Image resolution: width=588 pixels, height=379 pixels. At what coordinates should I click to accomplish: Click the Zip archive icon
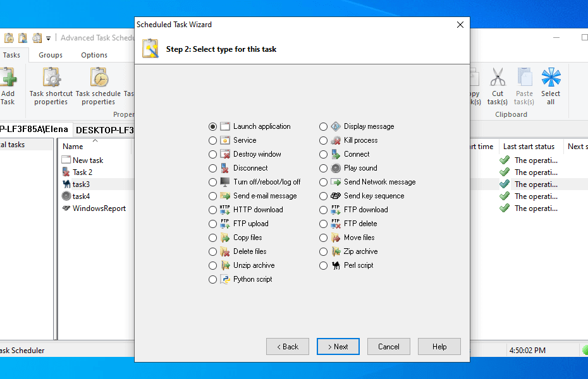pos(336,251)
